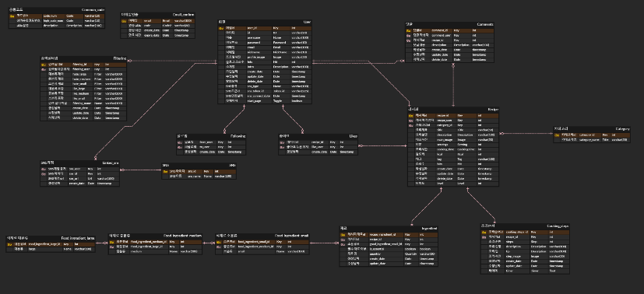Screen dimensions: 644x294
Task: Click primary key icon in Email_confirm table
Action: [124, 20]
